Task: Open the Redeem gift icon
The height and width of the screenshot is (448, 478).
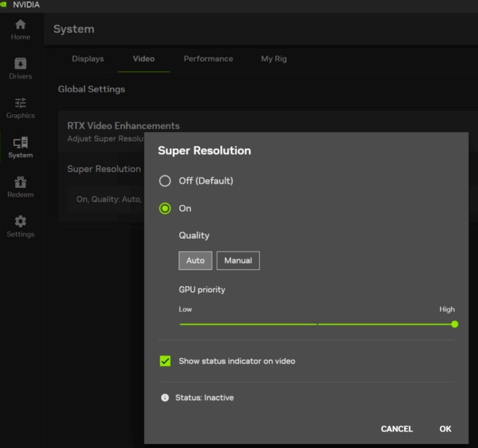Action: point(21,182)
